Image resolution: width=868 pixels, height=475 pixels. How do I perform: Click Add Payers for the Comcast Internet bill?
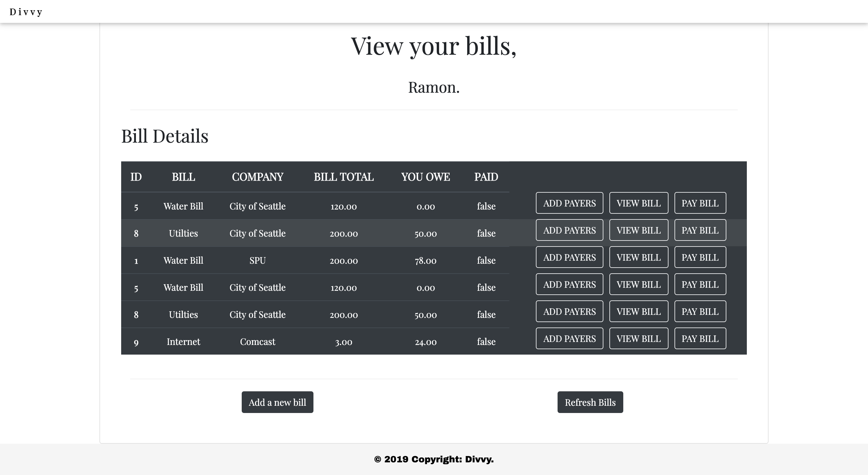pos(569,338)
